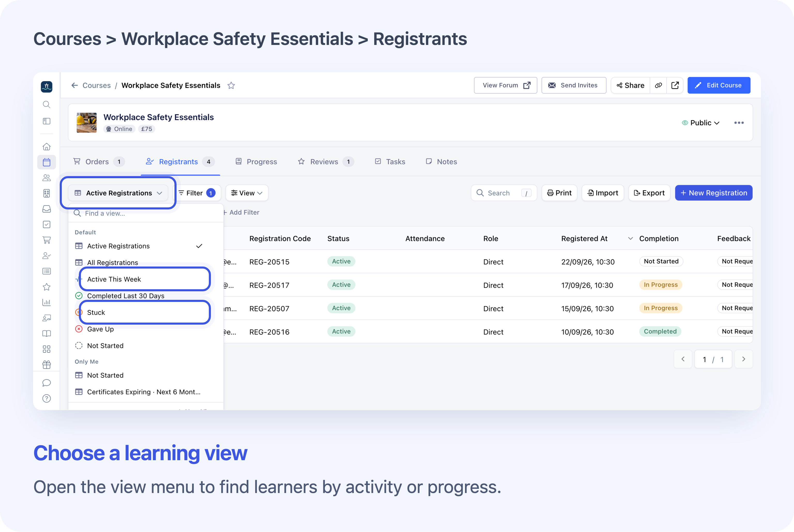The width and height of the screenshot is (794, 532).
Task: Click the Find a view search field
Action: coord(146,213)
